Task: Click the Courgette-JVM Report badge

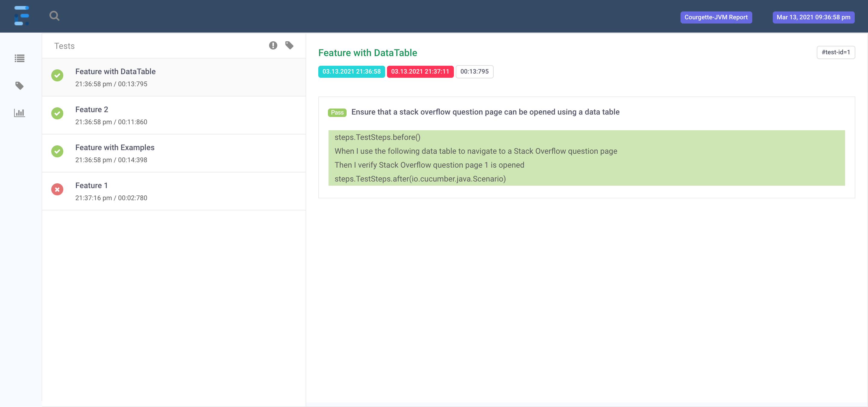Action: click(716, 17)
